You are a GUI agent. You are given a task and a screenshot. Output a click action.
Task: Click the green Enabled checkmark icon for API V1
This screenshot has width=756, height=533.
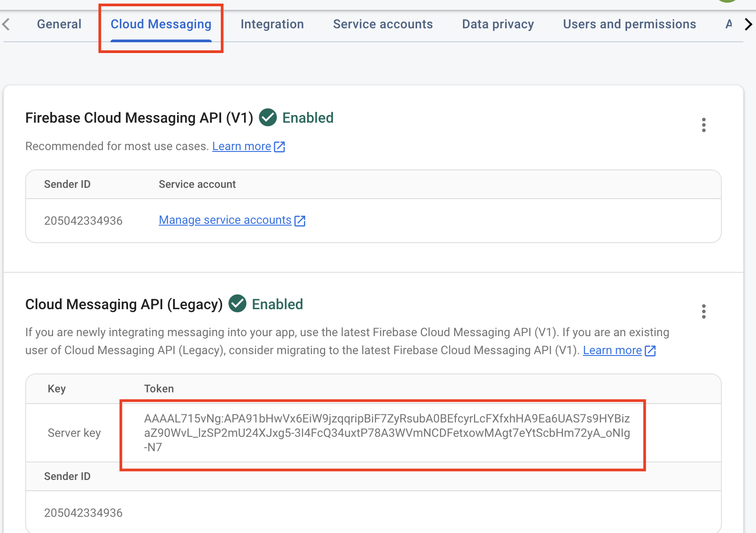(x=267, y=118)
